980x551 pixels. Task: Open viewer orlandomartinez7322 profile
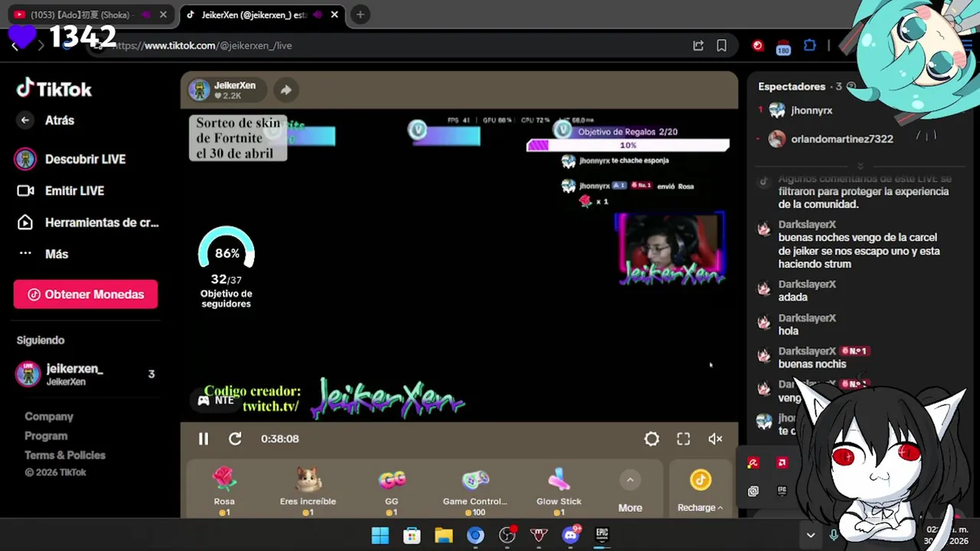tap(841, 139)
